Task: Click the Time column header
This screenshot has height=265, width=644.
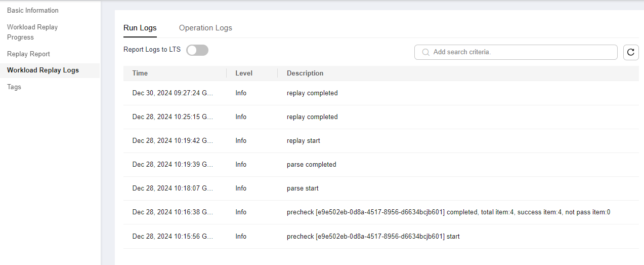Action: coord(140,73)
